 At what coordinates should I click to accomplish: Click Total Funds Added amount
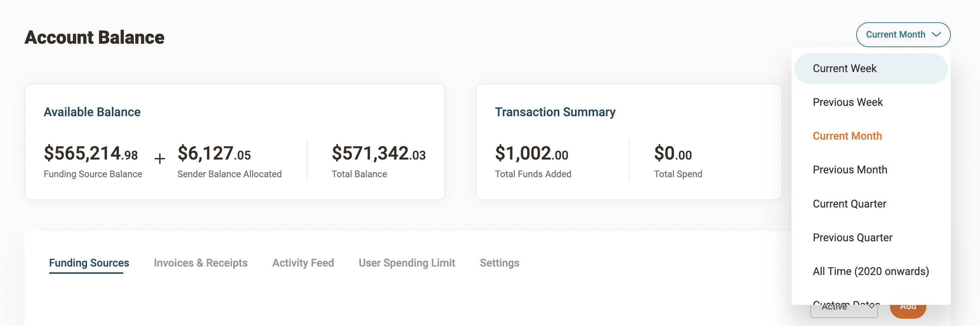click(531, 153)
